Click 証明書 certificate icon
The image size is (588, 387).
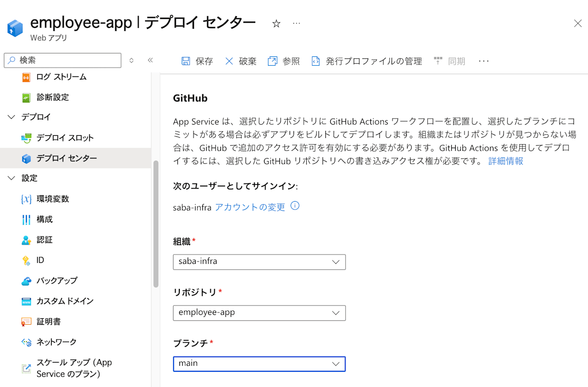point(26,322)
